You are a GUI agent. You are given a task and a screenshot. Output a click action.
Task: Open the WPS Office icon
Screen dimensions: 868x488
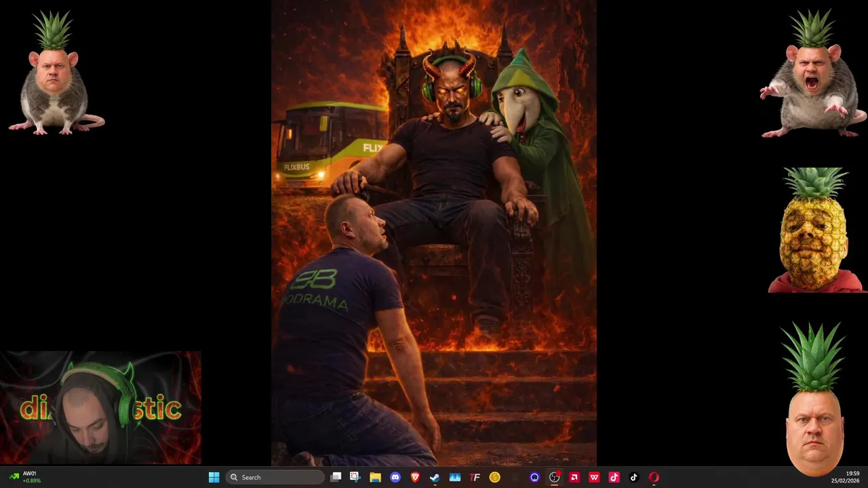click(594, 477)
